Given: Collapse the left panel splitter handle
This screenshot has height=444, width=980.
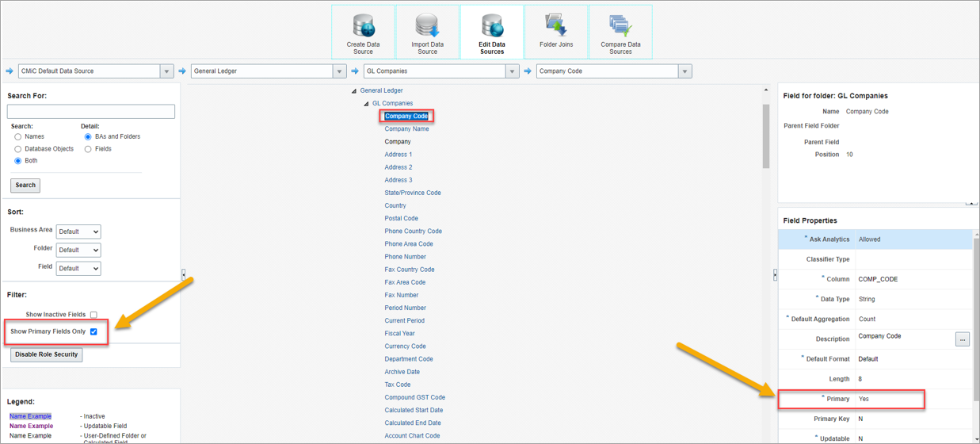Looking at the screenshot, I should 184,274.
